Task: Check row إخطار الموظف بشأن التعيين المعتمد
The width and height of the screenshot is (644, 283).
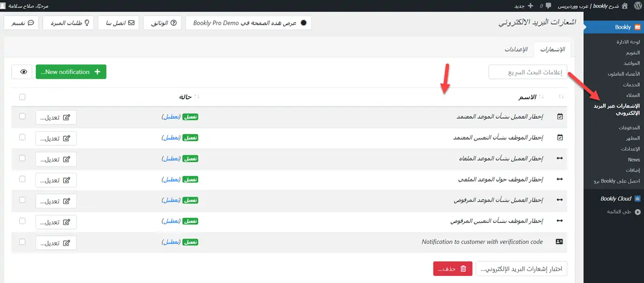Action: 22,137
